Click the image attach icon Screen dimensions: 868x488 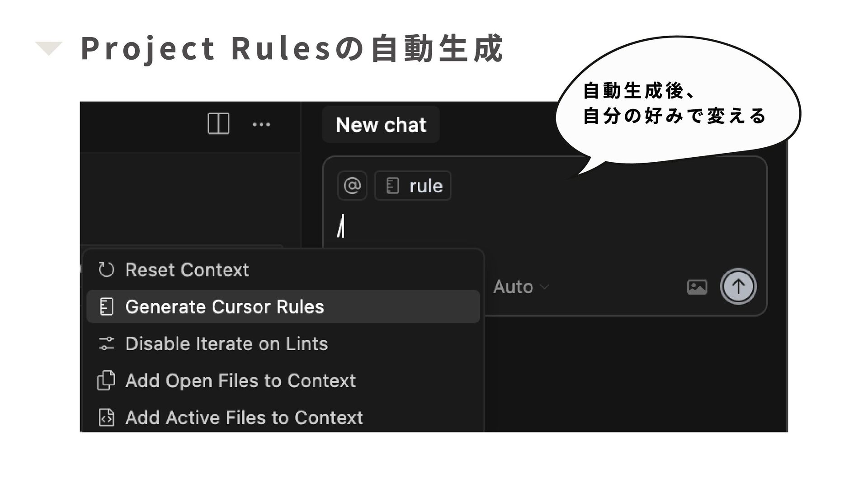(697, 287)
